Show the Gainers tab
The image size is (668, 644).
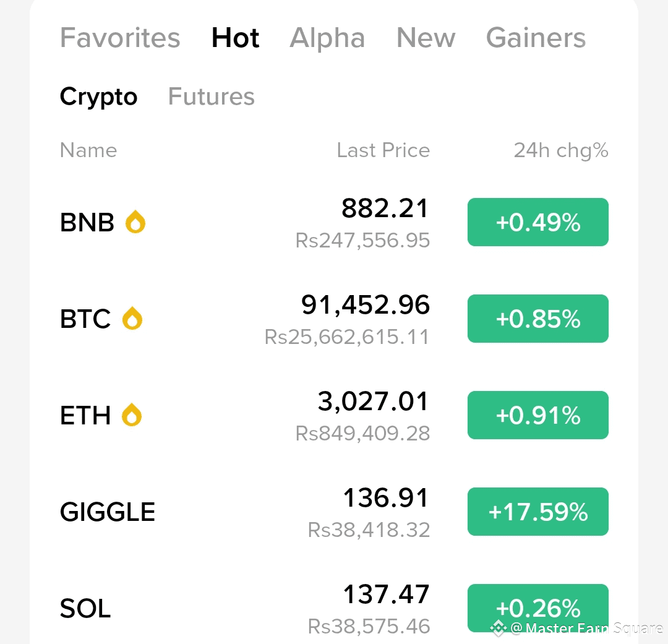coord(536,38)
